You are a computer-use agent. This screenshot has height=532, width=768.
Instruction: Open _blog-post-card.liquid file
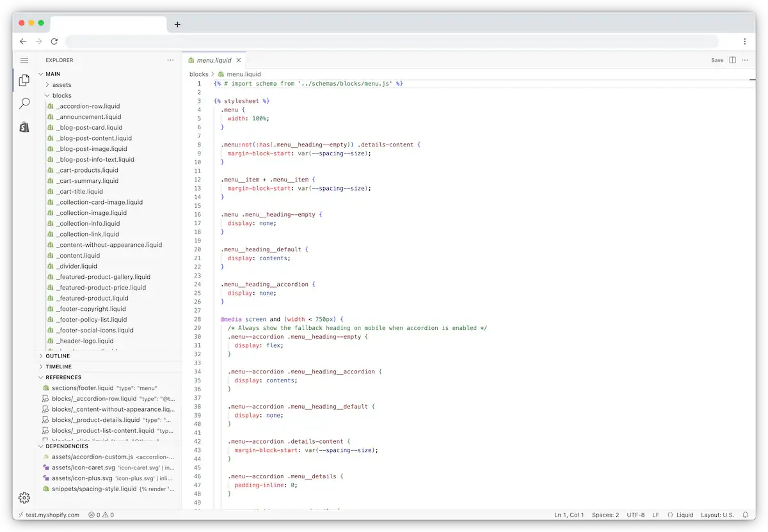click(89, 127)
